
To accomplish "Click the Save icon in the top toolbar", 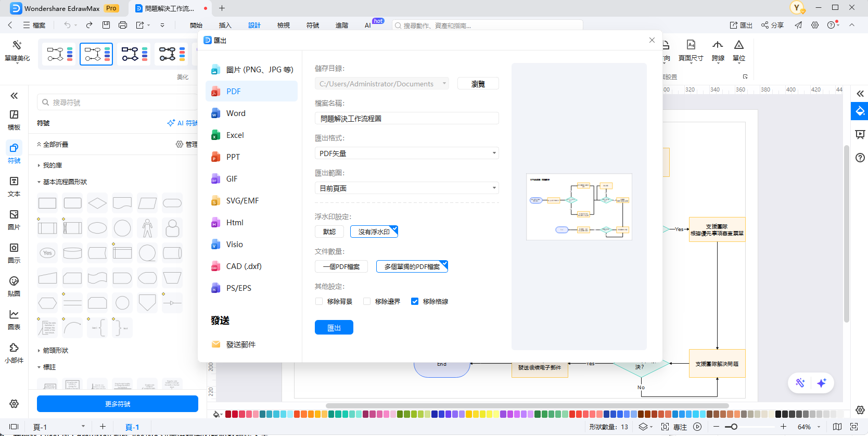I will [x=106, y=25].
